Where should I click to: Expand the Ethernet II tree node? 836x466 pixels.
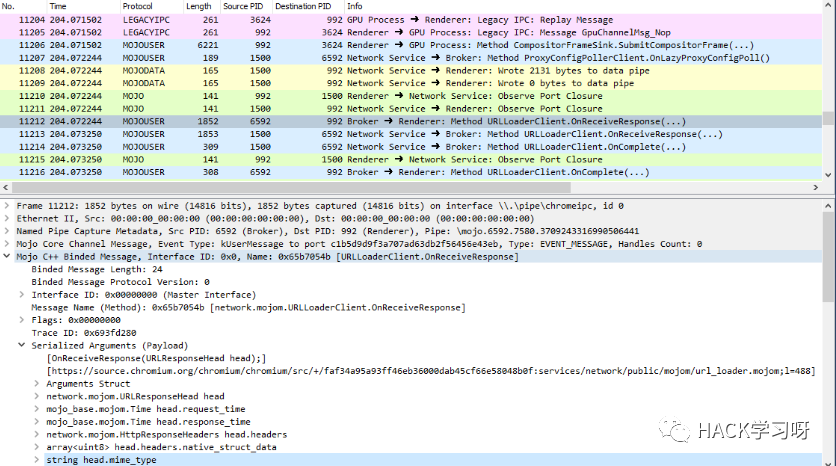point(6,218)
